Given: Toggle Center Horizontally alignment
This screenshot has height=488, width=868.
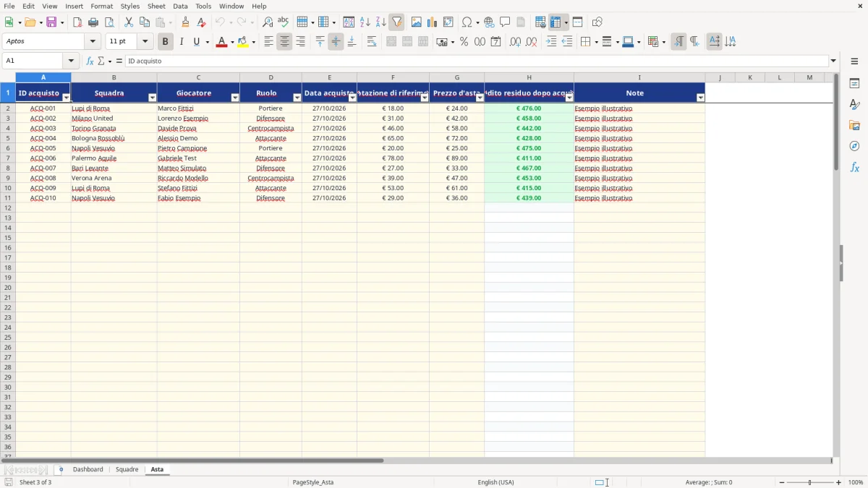Looking at the screenshot, I should click(284, 42).
